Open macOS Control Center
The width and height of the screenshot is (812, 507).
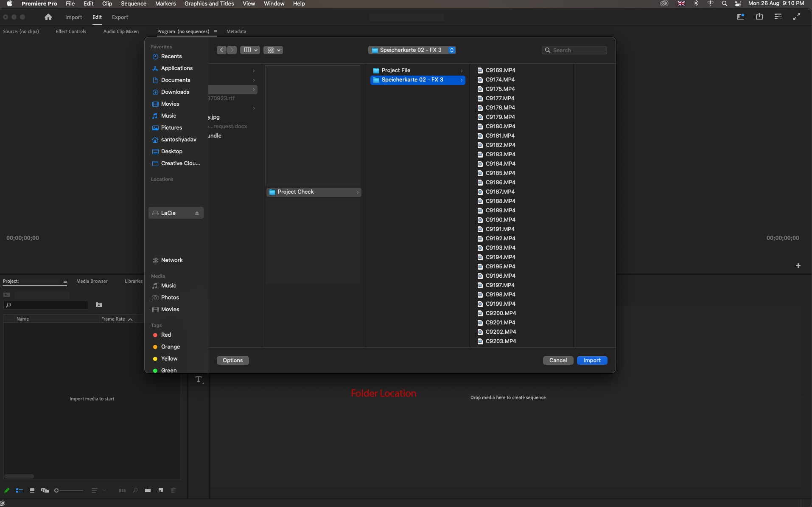coord(738,3)
